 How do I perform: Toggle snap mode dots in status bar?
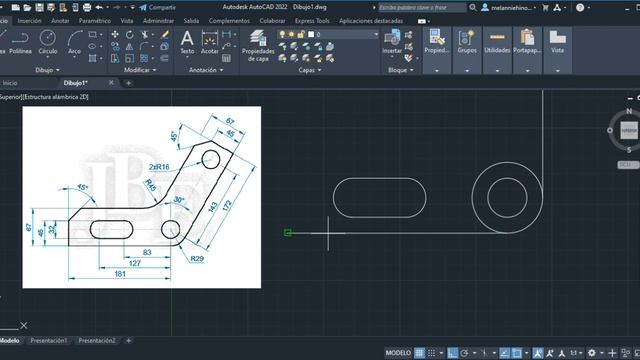[431, 353]
